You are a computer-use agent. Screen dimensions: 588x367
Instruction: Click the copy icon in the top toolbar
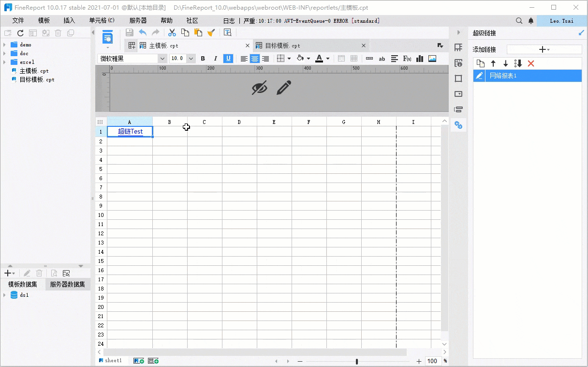pyautogui.click(x=185, y=32)
